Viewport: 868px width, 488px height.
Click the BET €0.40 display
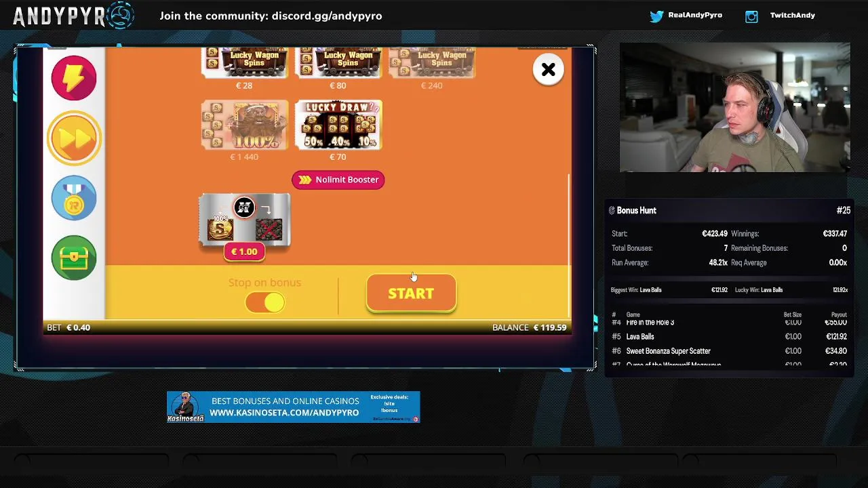coord(68,327)
